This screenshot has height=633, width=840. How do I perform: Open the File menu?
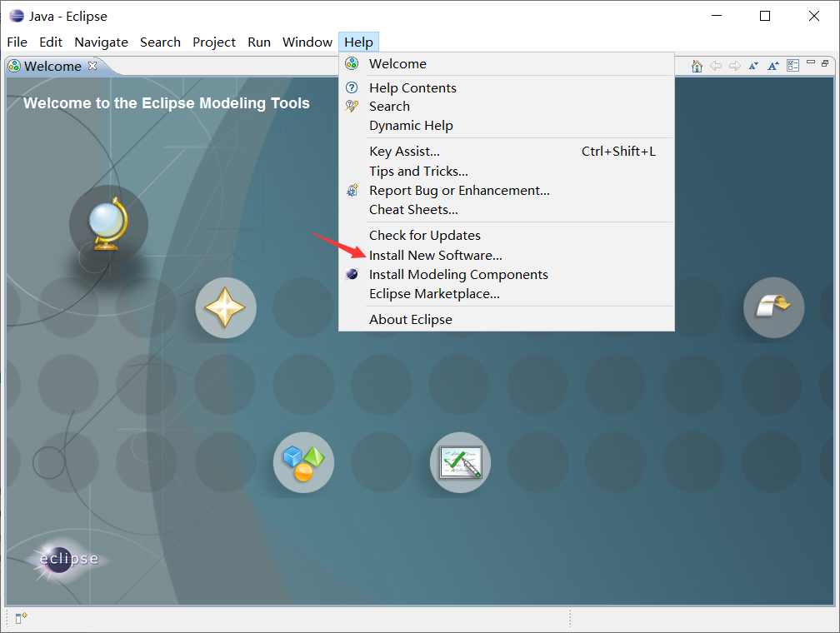17,42
